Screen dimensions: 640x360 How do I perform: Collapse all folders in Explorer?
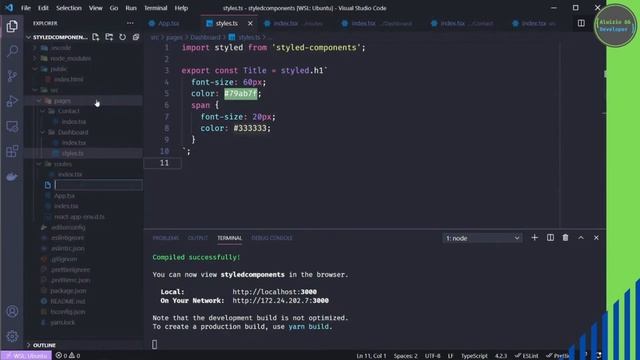point(136,37)
